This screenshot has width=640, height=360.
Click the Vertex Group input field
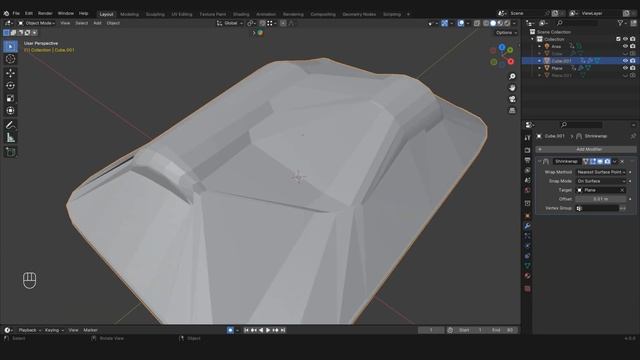(x=597, y=208)
